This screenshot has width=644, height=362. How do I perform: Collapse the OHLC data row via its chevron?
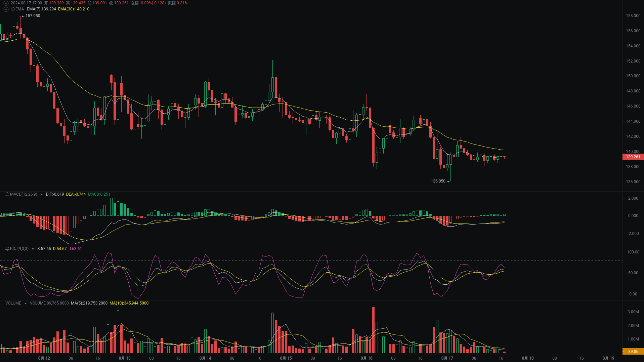6,3
